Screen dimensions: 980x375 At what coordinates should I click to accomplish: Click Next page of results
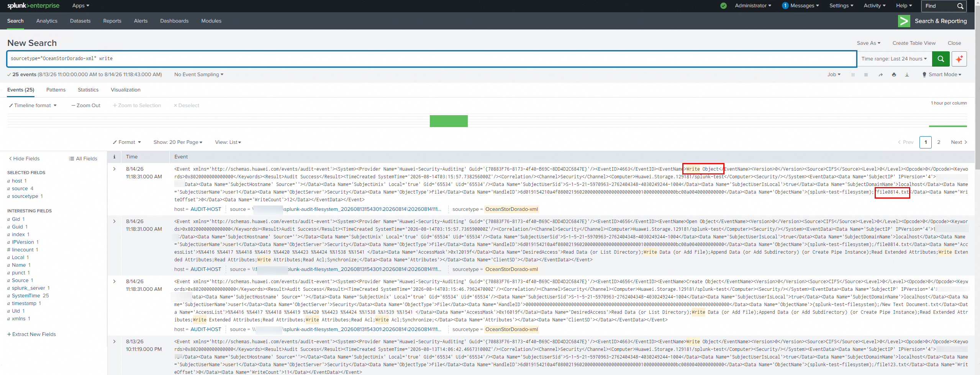point(959,142)
